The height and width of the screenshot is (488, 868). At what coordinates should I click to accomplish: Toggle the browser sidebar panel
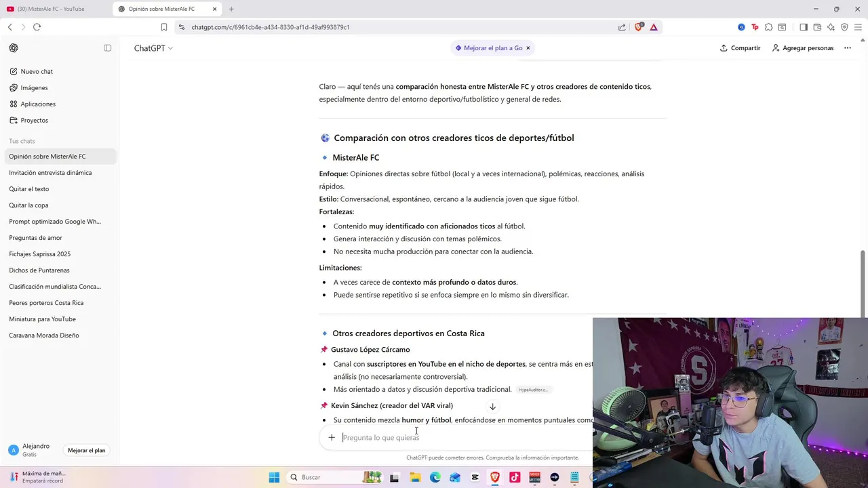(804, 27)
